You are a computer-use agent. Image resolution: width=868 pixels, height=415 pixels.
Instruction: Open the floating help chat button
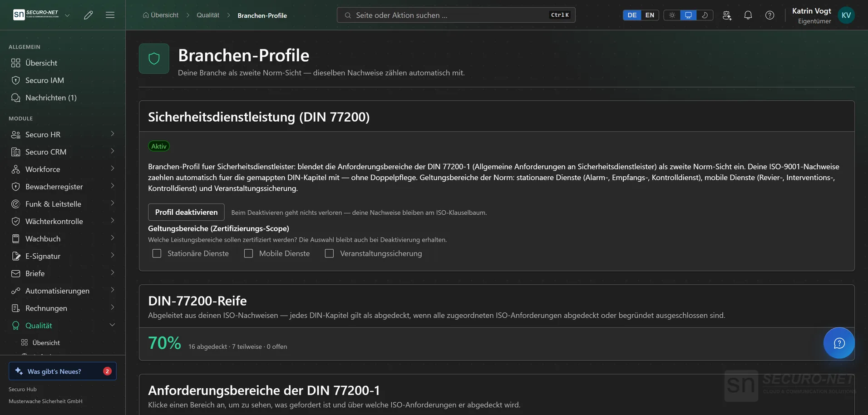click(839, 343)
